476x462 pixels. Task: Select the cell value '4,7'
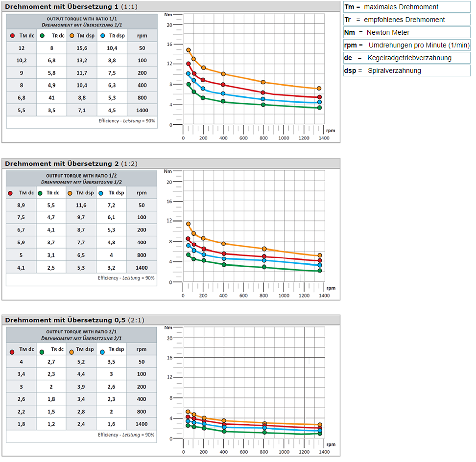click(x=51, y=217)
